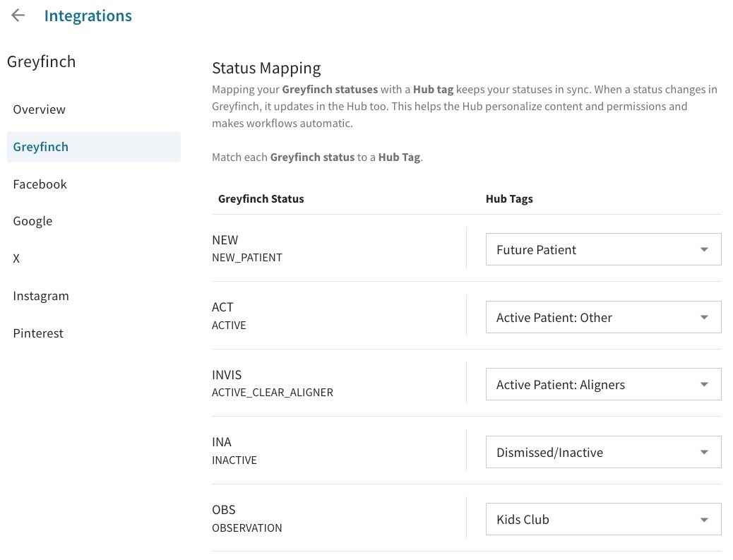
Task: Click the OBSERVATION status text
Action: coord(247,528)
